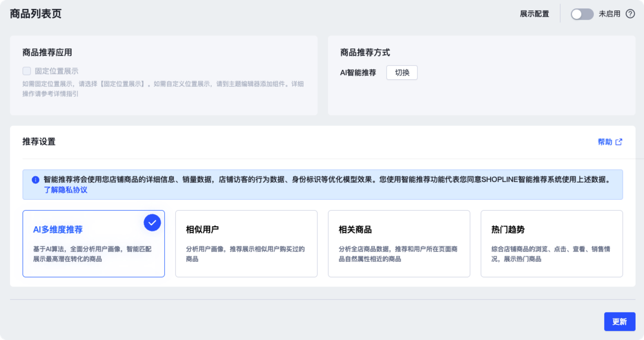Click the 推荐设置 section heading

point(39,142)
